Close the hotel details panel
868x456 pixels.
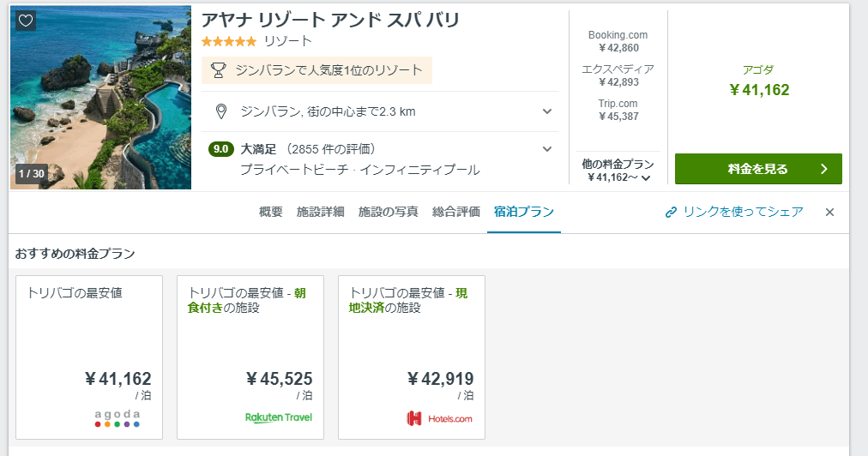pyautogui.click(x=829, y=212)
